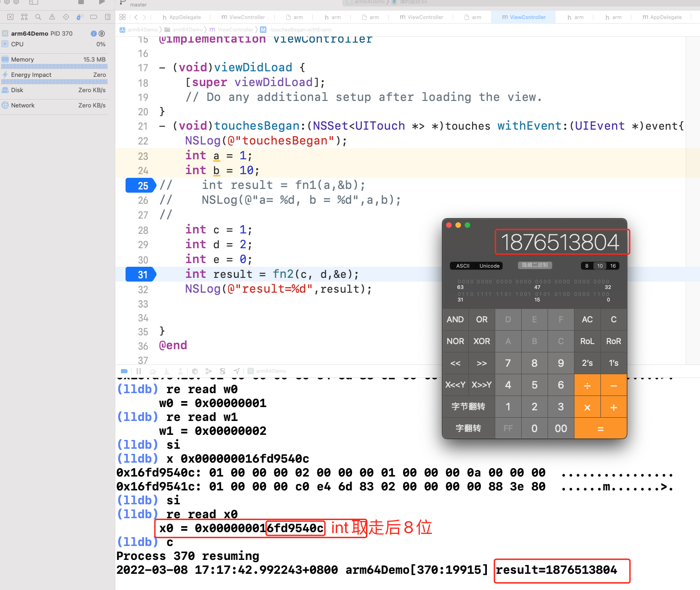Screen dimensions: 700x590
Task: Open the debug memory graph
Action: [x=208, y=371]
